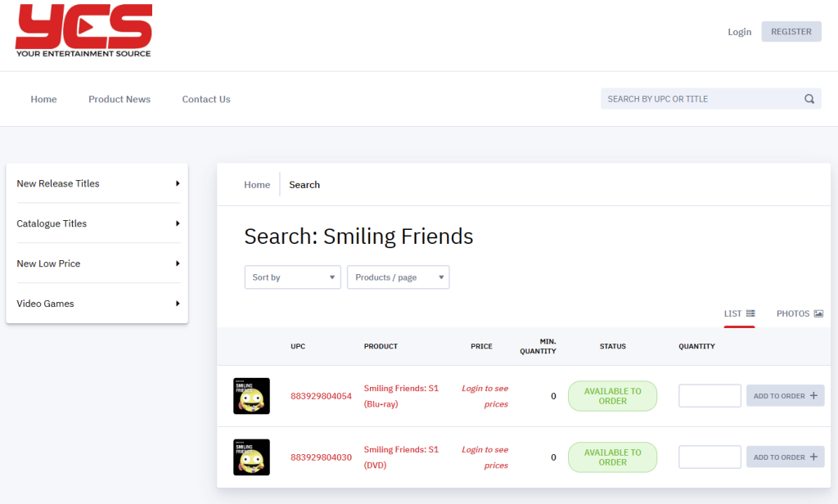This screenshot has width=838, height=504.
Task: Click quantity field for Blu-ray row
Action: (710, 395)
